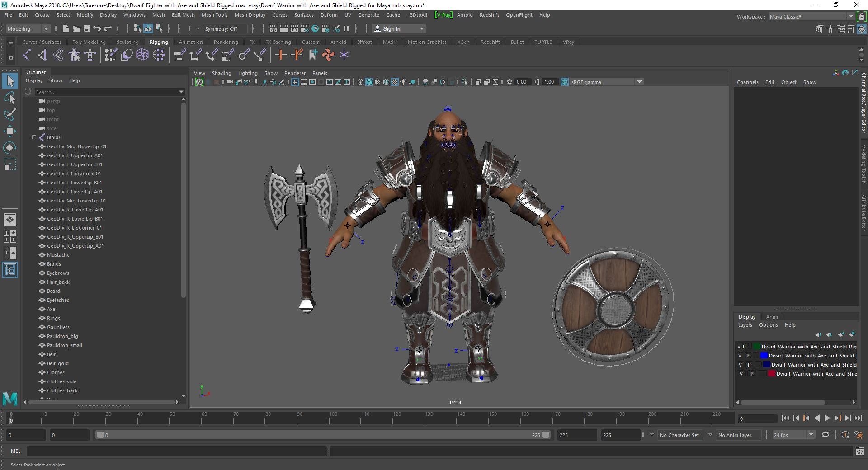Click the red layer color swatch
The width and height of the screenshot is (868, 470).
click(772, 374)
